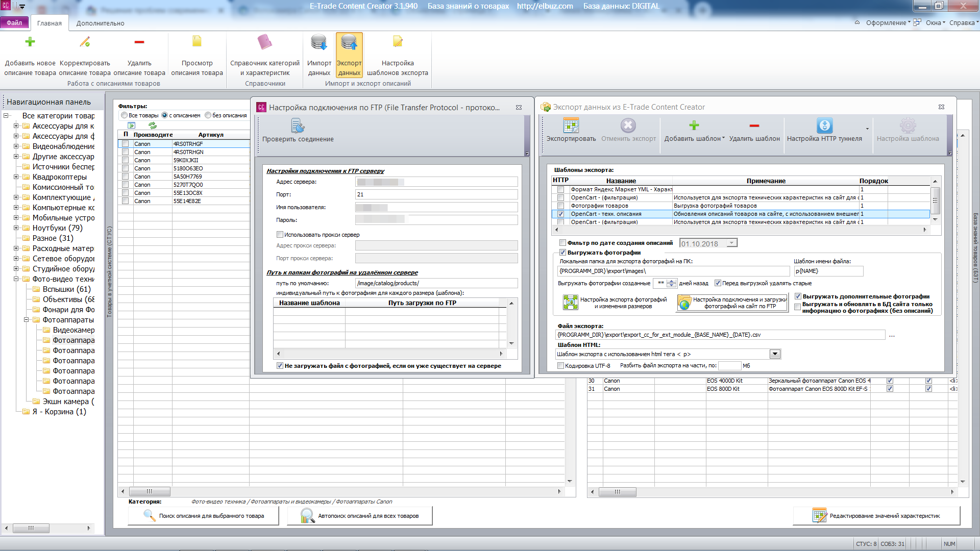980x551 pixels.
Task: Open the 'Оформление' dropdown menu
Action: [x=888, y=22]
